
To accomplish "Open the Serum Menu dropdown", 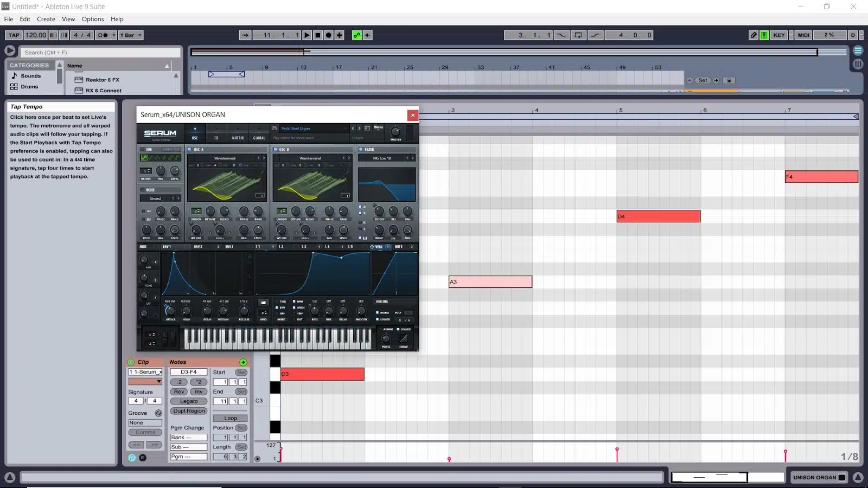I will 378,128.
